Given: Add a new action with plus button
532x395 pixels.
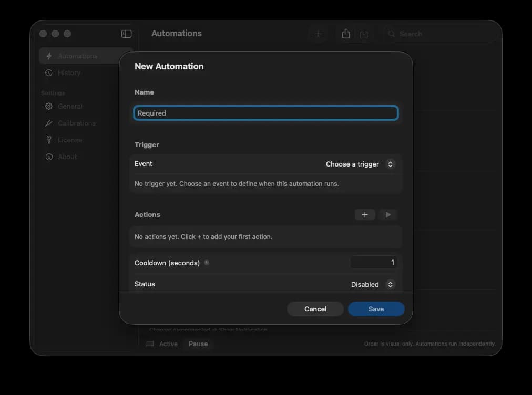Looking at the screenshot, I should click(x=365, y=215).
